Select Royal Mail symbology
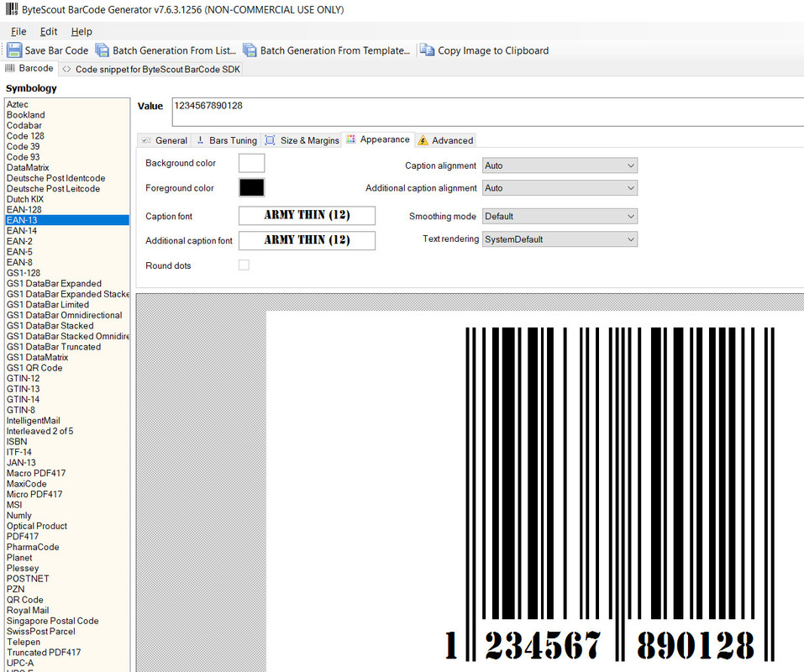Image resolution: width=804 pixels, height=672 pixels. (x=28, y=610)
